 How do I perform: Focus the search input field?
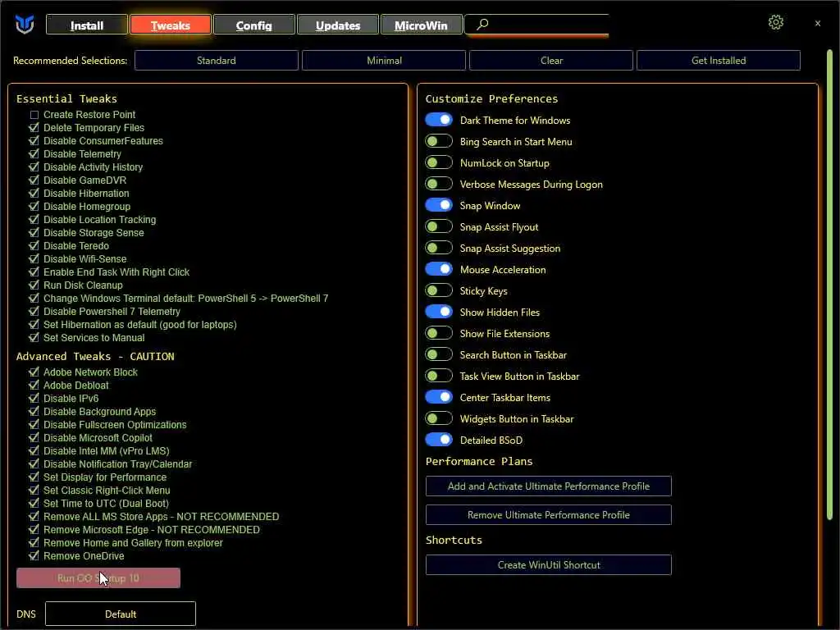click(536, 25)
